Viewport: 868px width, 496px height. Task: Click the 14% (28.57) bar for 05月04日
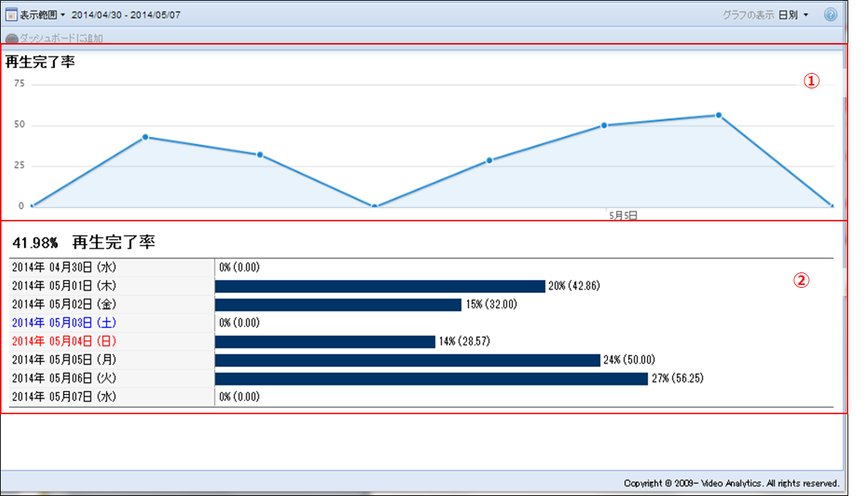[325, 341]
